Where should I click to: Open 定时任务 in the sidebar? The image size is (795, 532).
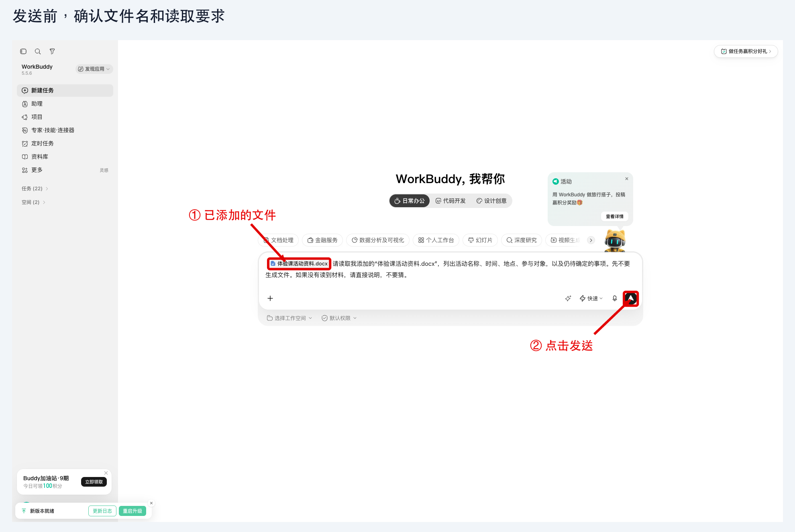[65, 143]
